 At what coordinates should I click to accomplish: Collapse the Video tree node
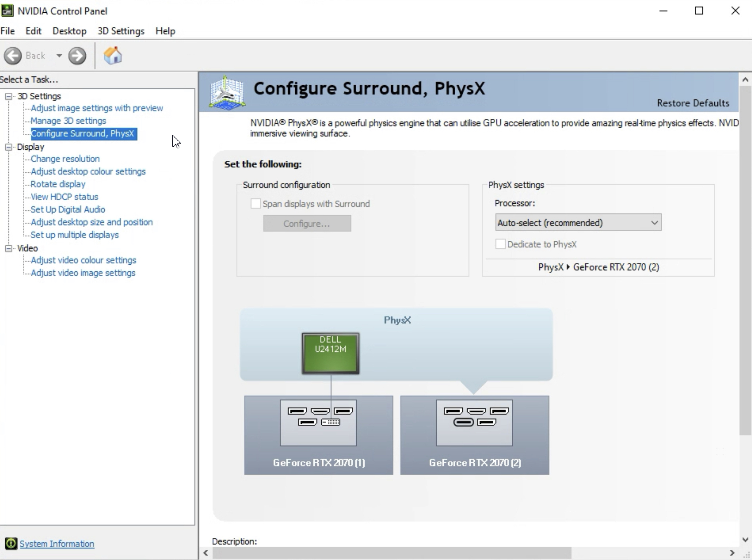(x=8, y=248)
